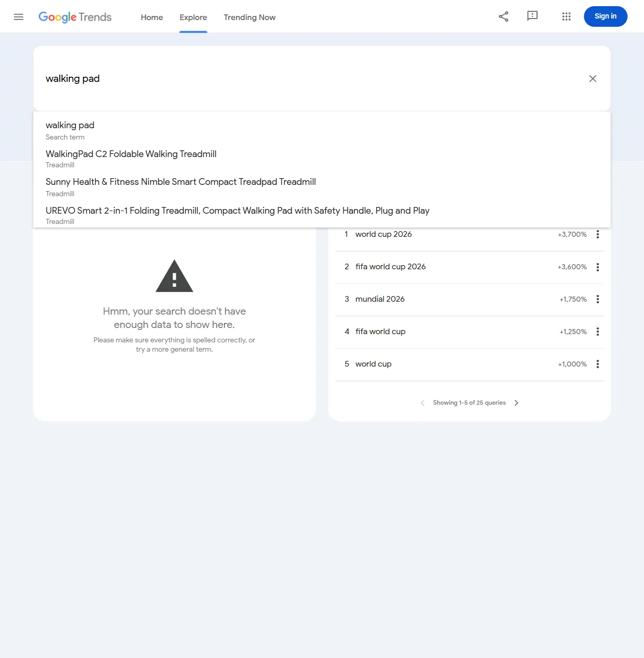
Task: Open more options for world cup row
Action: 598,364
